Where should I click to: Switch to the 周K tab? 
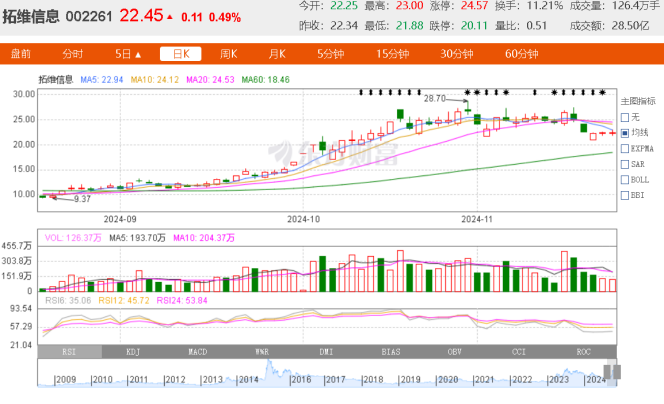[229, 54]
